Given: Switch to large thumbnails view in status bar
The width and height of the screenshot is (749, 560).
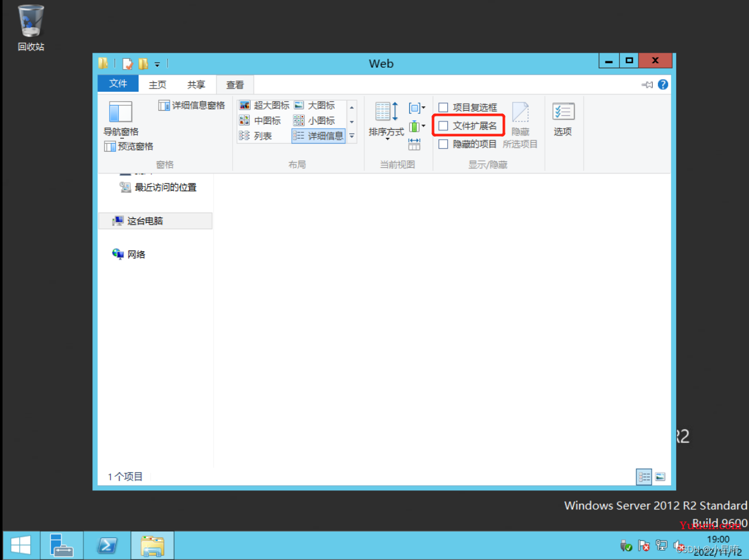Looking at the screenshot, I should 660,476.
